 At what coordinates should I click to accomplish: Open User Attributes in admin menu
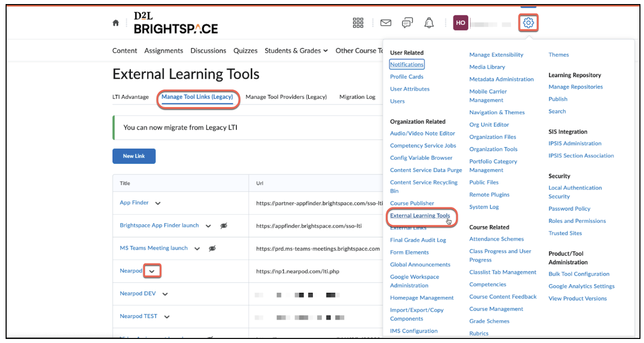(410, 89)
